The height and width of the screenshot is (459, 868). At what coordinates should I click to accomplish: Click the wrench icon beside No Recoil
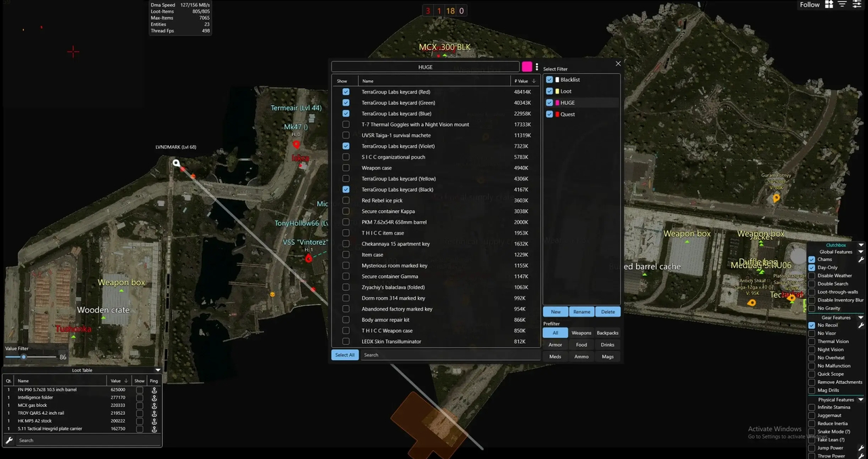pyautogui.click(x=861, y=324)
